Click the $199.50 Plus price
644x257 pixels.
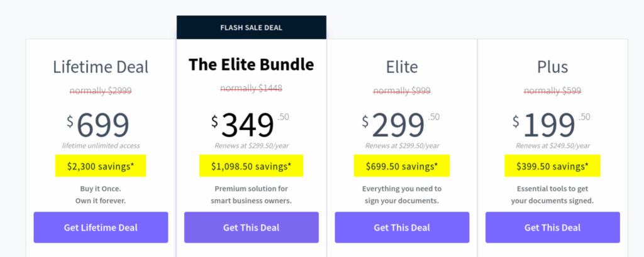[x=552, y=124]
